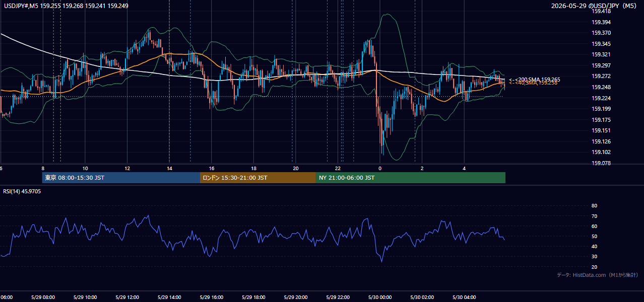Click the 200 SMA 159.265 label
Image resolution: width=644 pixels, height=302 pixels.
pos(534,80)
